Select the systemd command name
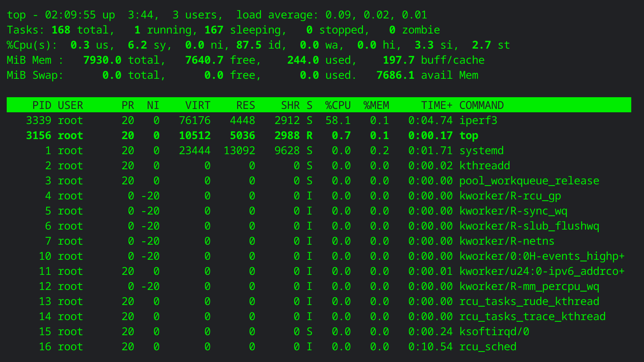 [482, 150]
